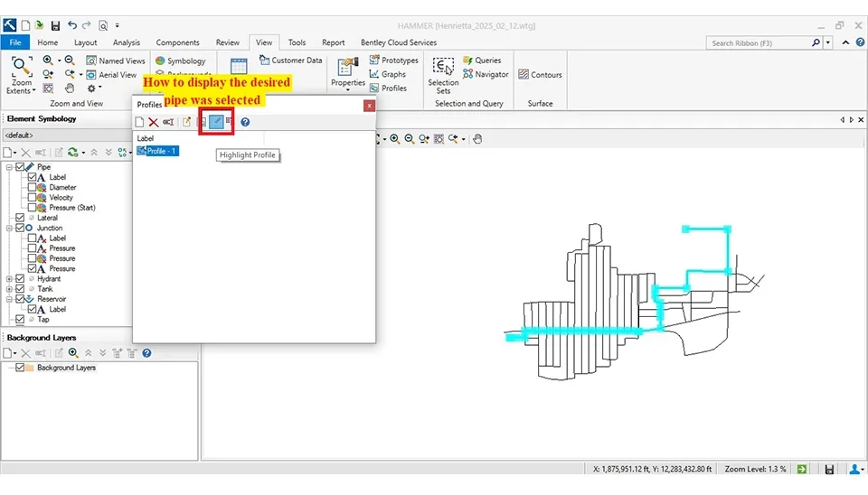Image resolution: width=868 pixels, height=495 pixels.
Task: Click the Refresh icon in Element Symbology toolbar
Action: click(x=73, y=152)
